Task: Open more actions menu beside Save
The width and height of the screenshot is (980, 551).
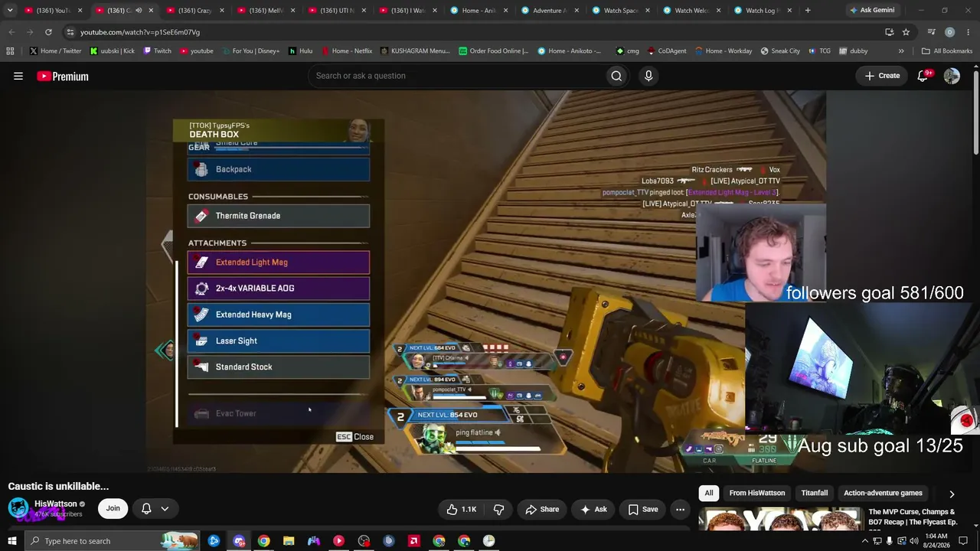Action: pos(680,509)
